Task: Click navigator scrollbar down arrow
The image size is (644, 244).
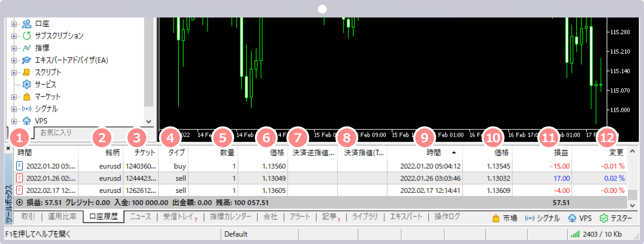Action: [149, 121]
